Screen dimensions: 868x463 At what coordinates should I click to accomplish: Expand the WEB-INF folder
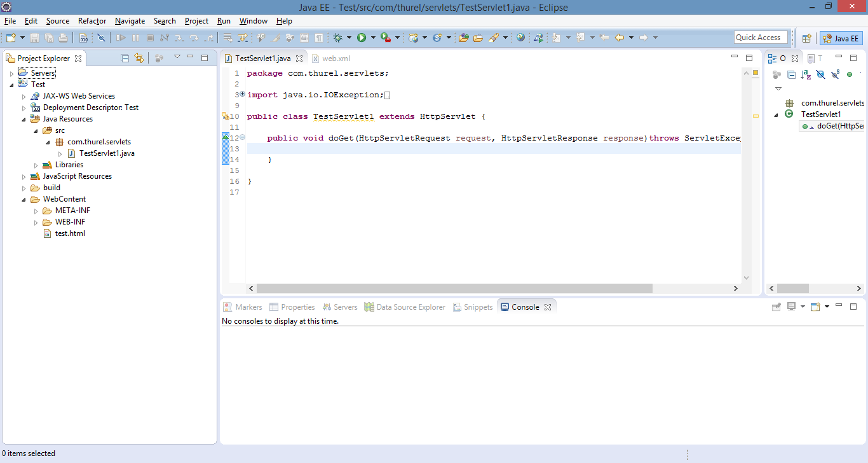[x=36, y=223]
